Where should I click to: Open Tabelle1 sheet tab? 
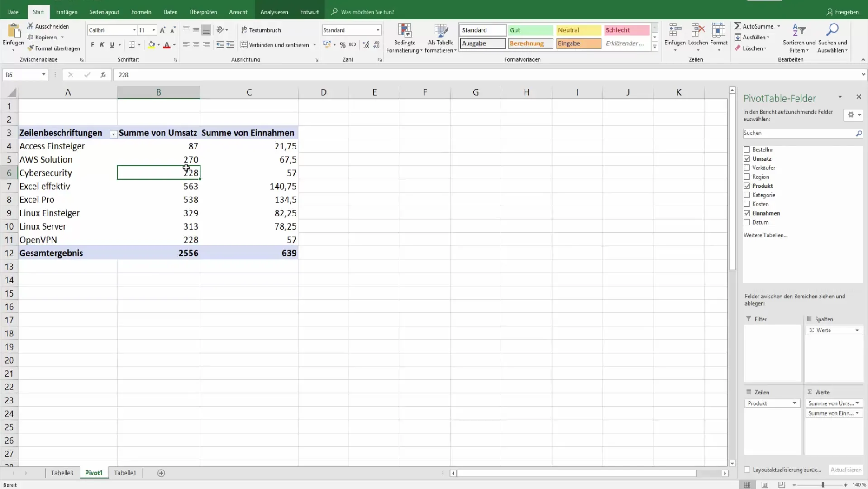125,473
